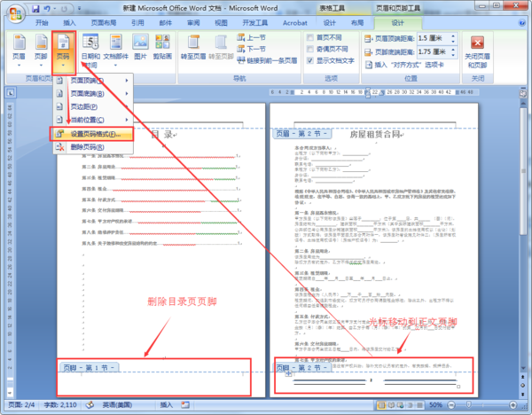Insert 日期和时间 date and time
This screenshot has height=415, width=532.
pyautogui.click(x=90, y=51)
